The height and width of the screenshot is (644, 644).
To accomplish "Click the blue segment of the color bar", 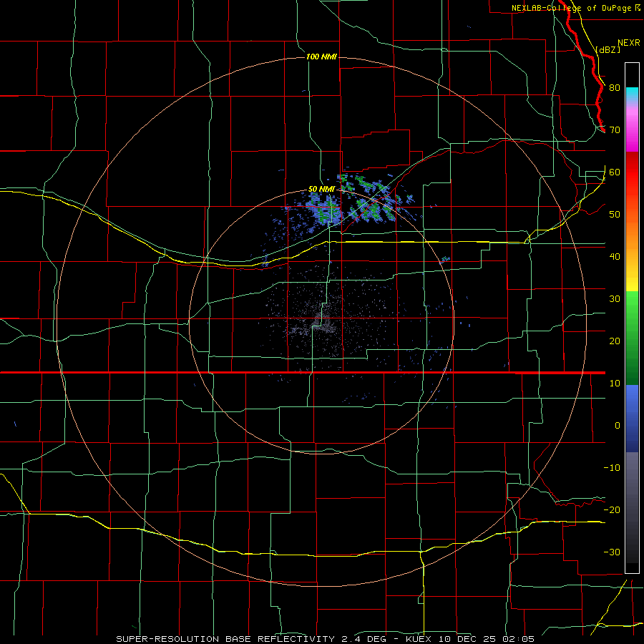I will click(632, 419).
